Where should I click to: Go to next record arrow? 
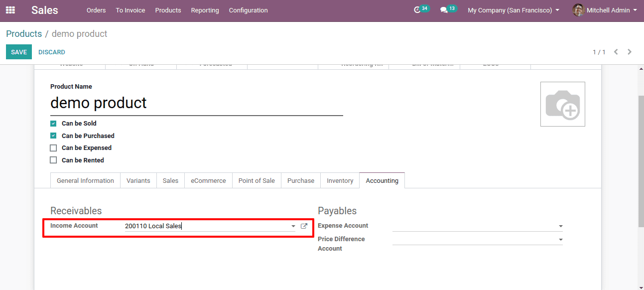(x=630, y=52)
